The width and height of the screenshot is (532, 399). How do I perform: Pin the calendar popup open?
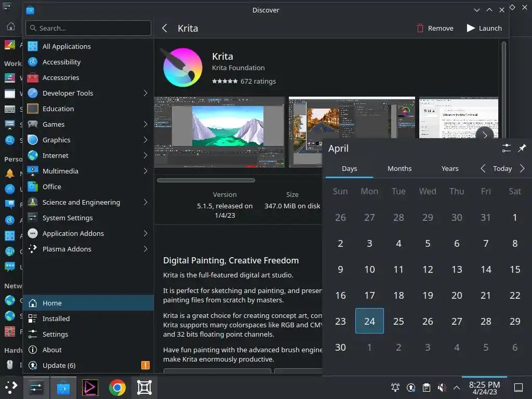tap(522, 148)
